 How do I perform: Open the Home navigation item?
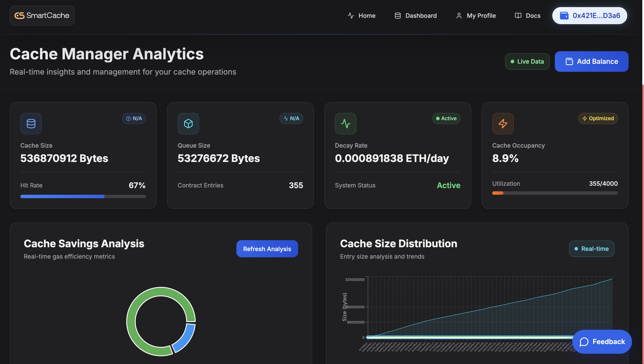pos(362,15)
